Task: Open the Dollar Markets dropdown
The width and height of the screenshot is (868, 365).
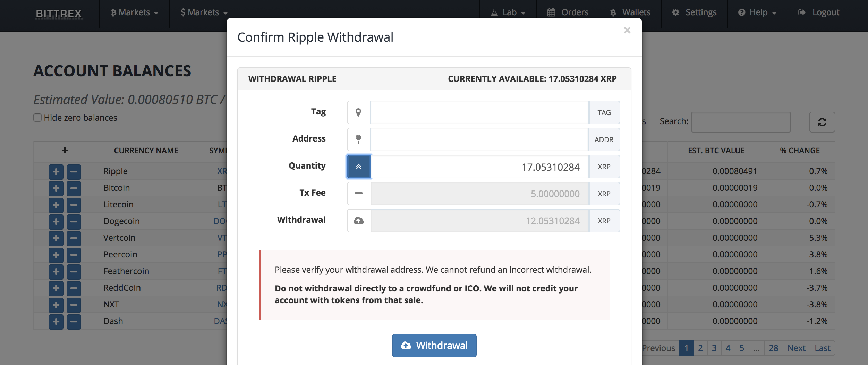Action: click(x=204, y=12)
